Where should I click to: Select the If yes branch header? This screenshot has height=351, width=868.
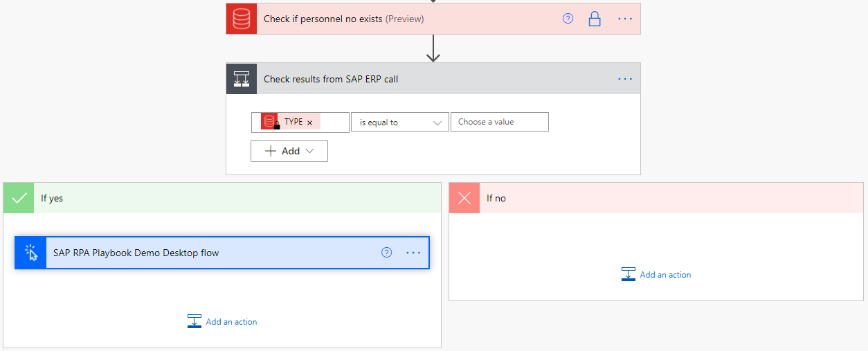coord(222,198)
